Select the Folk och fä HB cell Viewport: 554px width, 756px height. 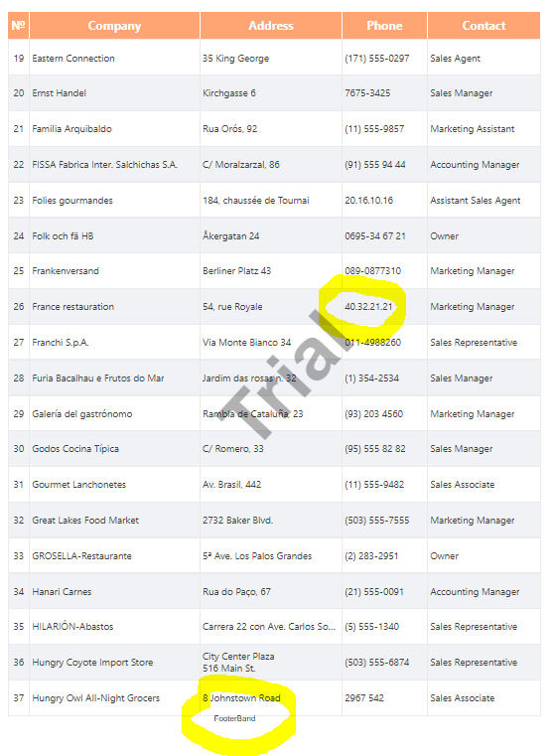pyautogui.click(x=114, y=235)
